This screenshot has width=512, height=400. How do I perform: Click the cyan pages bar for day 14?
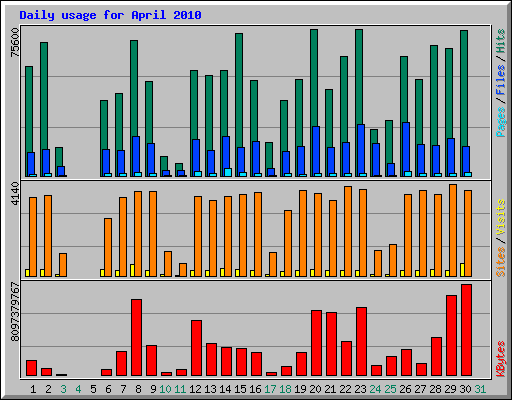[x=228, y=172]
